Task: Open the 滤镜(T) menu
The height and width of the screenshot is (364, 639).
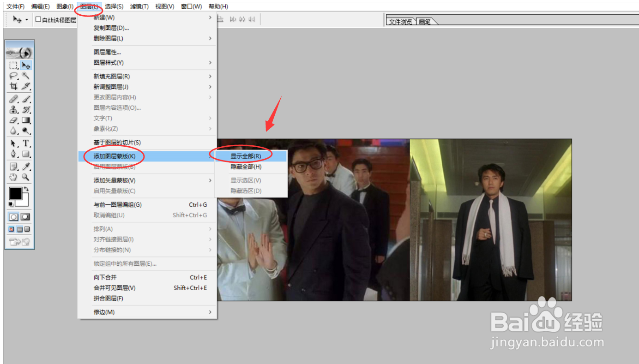Action: point(139,6)
